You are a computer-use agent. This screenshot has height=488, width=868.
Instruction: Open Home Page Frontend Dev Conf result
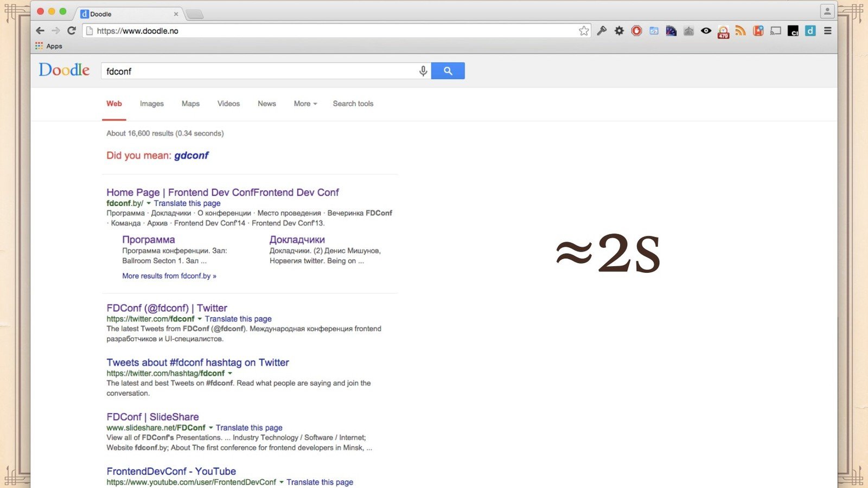(x=222, y=192)
